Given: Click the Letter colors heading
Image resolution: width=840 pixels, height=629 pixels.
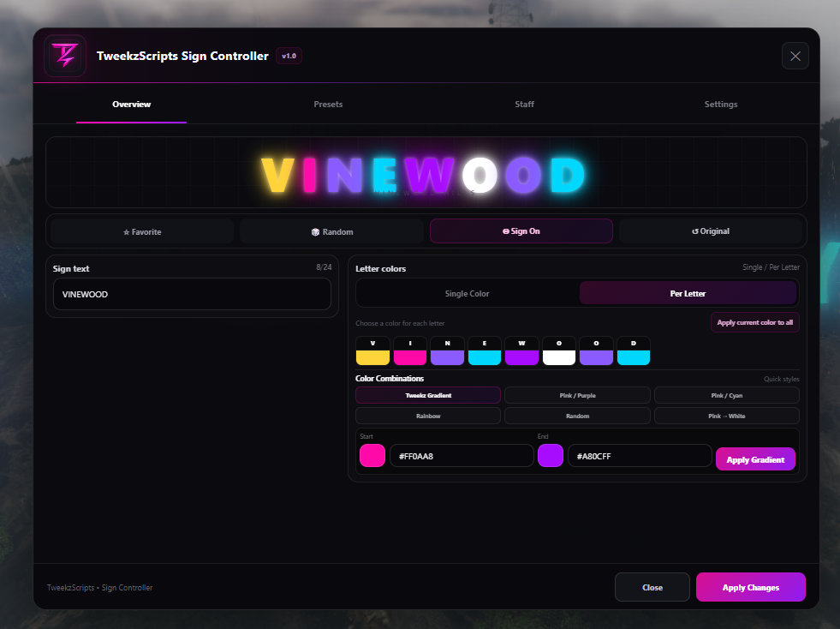Looking at the screenshot, I should 380,268.
